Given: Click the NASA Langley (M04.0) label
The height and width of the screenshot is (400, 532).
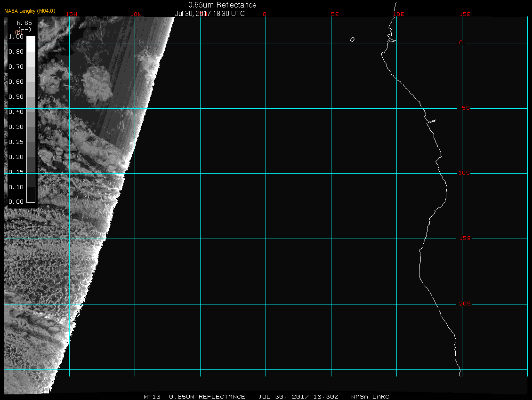Looking at the screenshot, I should pyautogui.click(x=30, y=11).
